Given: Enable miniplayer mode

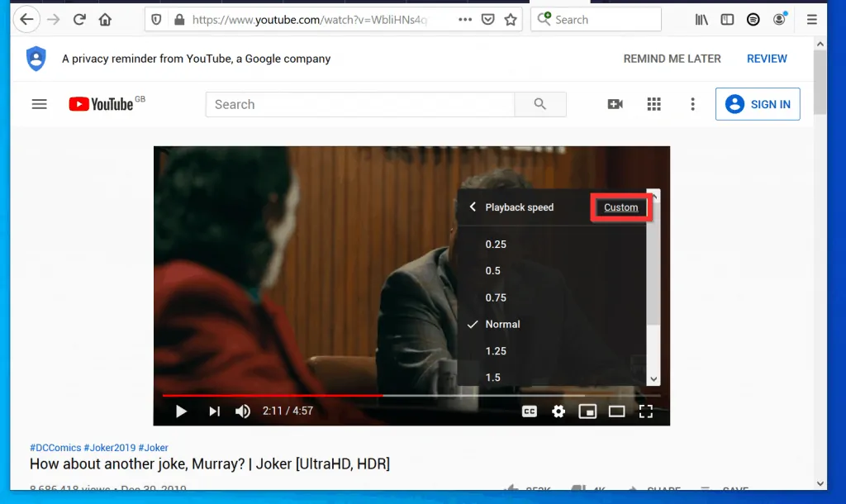Looking at the screenshot, I should (587, 411).
